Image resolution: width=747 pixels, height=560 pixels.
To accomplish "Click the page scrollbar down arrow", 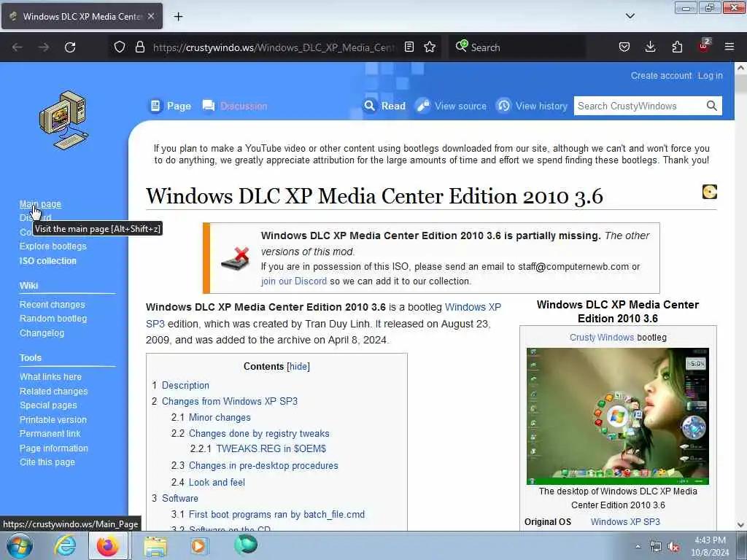I will 741,525.
